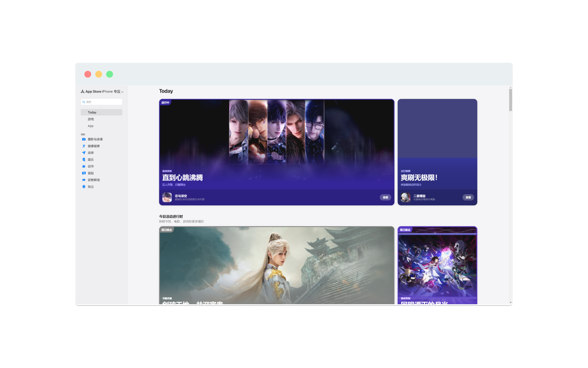588x368 pixels.
Task: Click 查看 button for 二重螺旋
Action: [x=468, y=197]
